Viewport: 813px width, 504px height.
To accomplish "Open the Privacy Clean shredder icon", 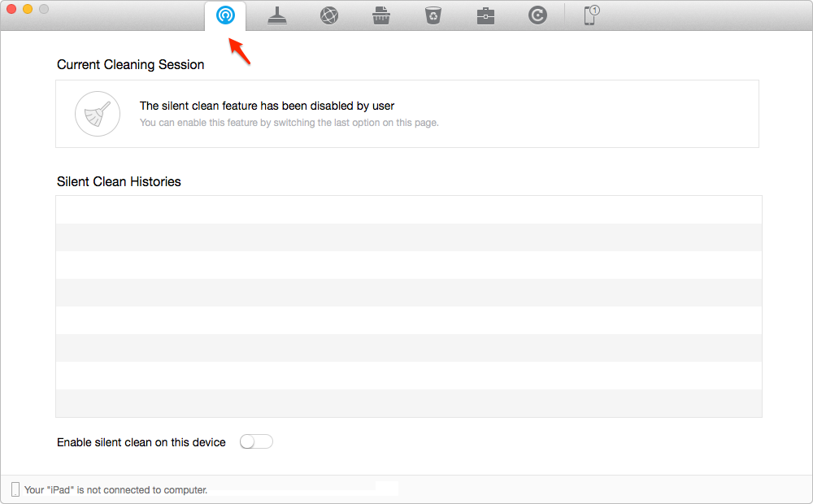I will point(381,15).
